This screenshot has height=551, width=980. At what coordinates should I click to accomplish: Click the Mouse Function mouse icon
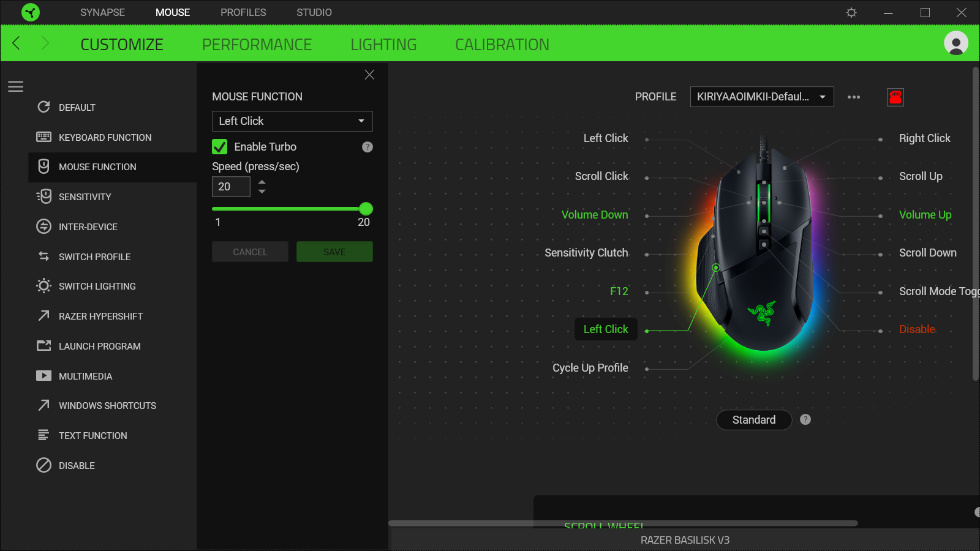43,167
